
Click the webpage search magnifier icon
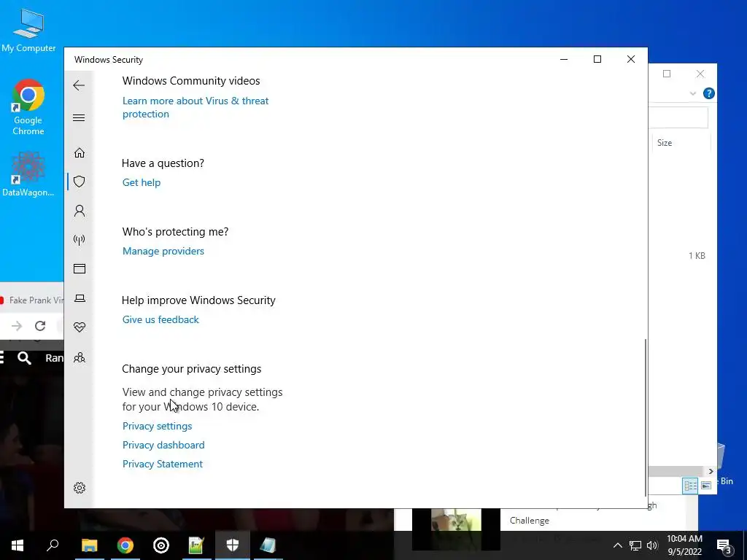pos(24,358)
